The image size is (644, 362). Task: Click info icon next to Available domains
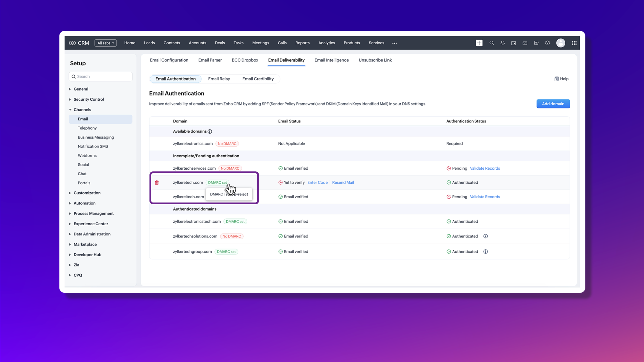(210, 131)
